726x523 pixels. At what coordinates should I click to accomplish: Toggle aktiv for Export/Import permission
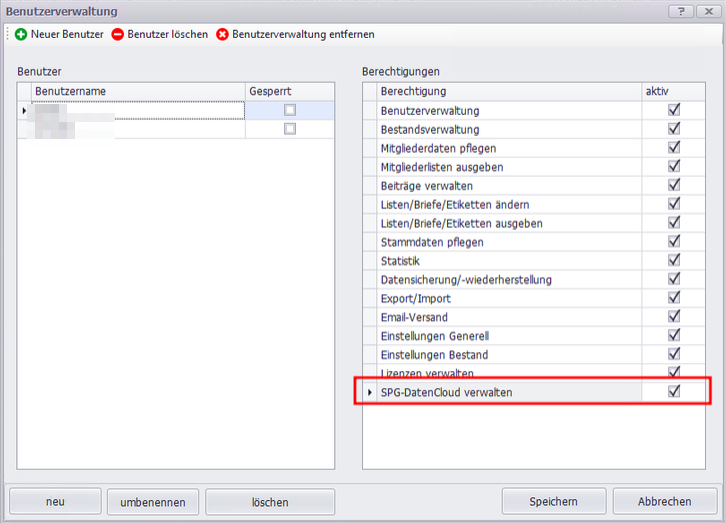click(x=674, y=298)
